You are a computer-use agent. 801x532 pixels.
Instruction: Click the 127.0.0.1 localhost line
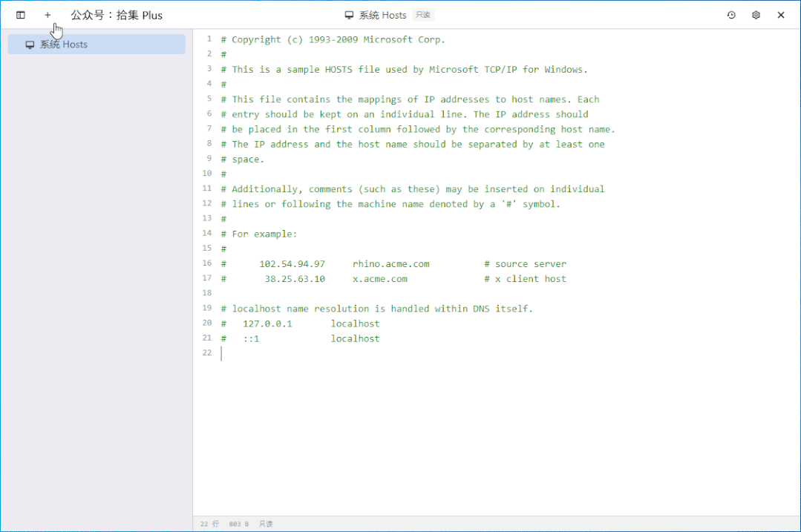[x=301, y=324]
